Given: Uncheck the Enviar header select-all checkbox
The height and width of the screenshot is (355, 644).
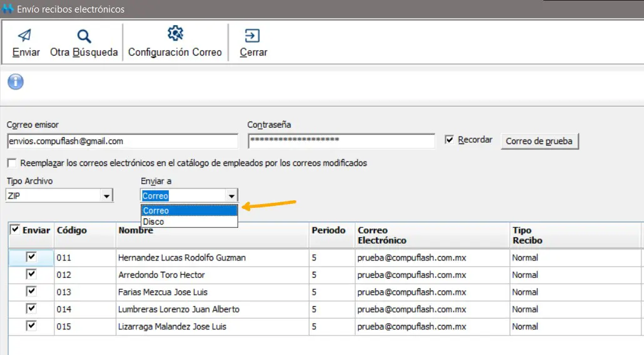Looking at the screenshot, I should (x=16, y=230).
